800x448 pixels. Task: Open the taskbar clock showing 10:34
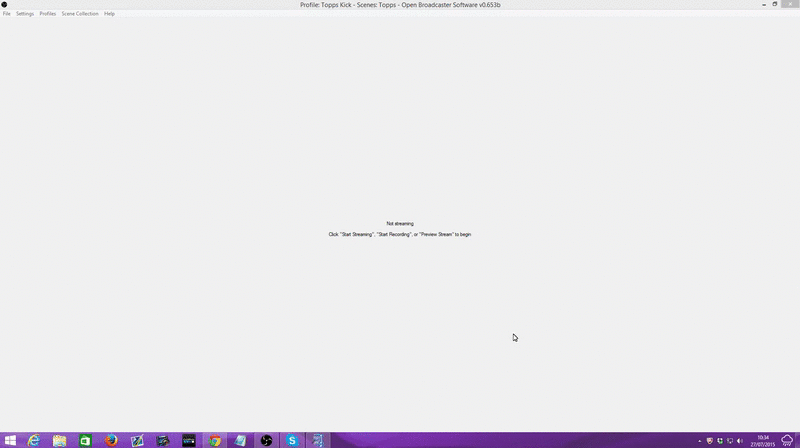[763, 441]
